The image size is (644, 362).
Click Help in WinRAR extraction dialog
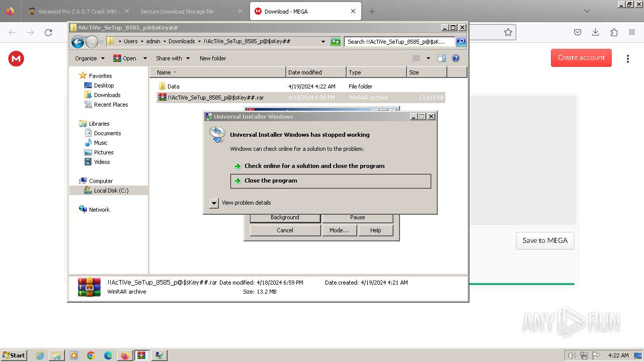(x=376, y=230)
